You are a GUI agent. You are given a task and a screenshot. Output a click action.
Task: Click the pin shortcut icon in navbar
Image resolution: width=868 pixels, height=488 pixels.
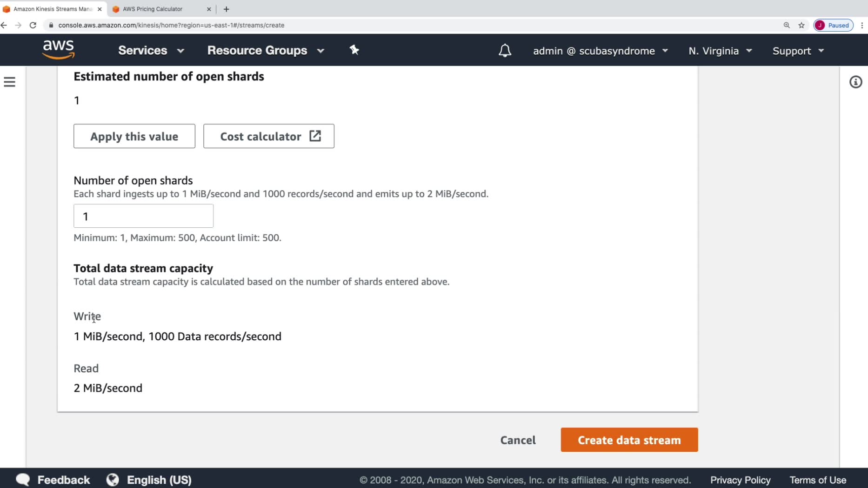click(x=354, y=50)
